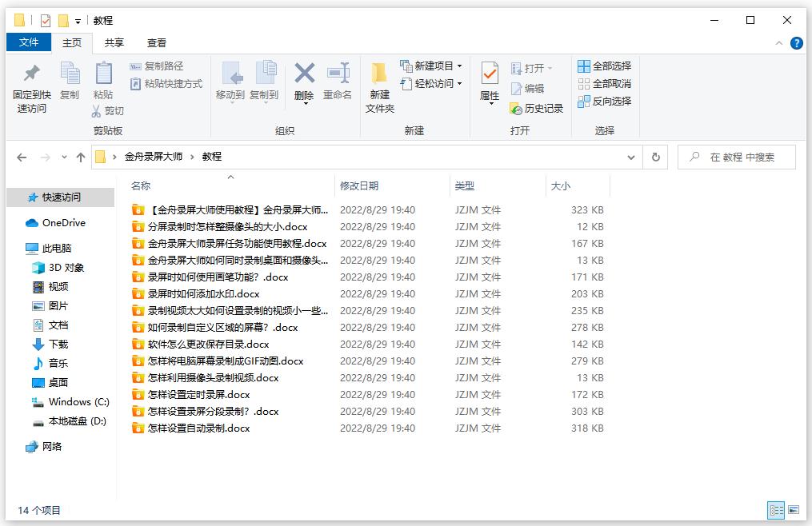Switch to the 查看 ribbon tab
Image resolution: width=812 pixels, height=526 pixels.
157,43
